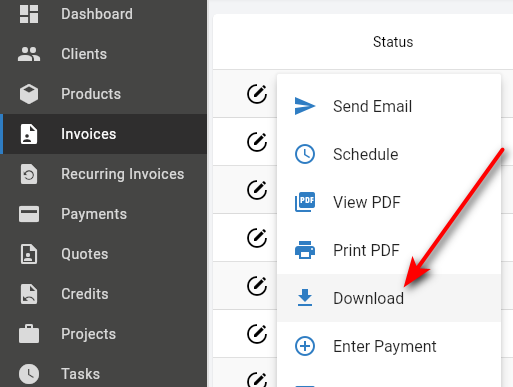The image size is (513, 387).
Task: Click the Credits document icon
Action: click(29, 294)
